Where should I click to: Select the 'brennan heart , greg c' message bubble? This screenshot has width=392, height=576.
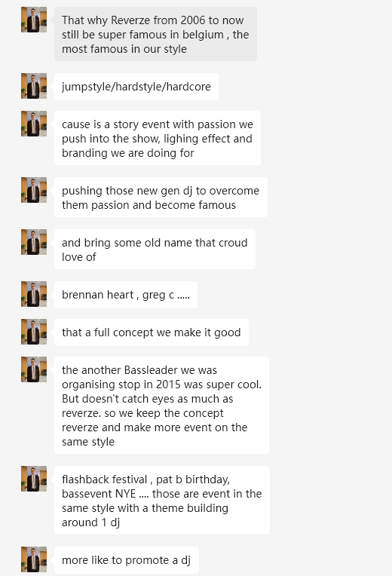coord(126,295)
